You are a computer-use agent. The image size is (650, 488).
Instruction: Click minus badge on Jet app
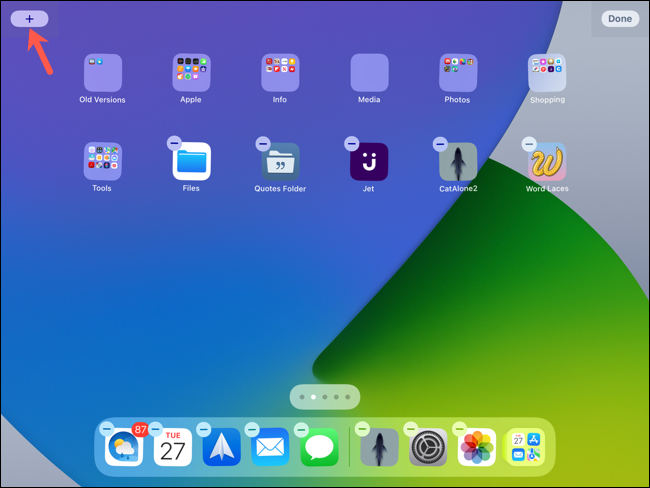click(x=351, y=144)
